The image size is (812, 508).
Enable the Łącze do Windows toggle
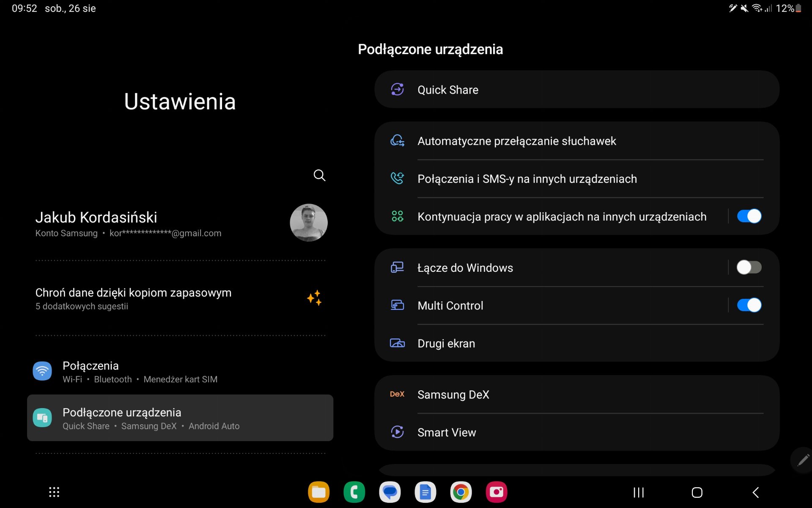pos(749,268)
